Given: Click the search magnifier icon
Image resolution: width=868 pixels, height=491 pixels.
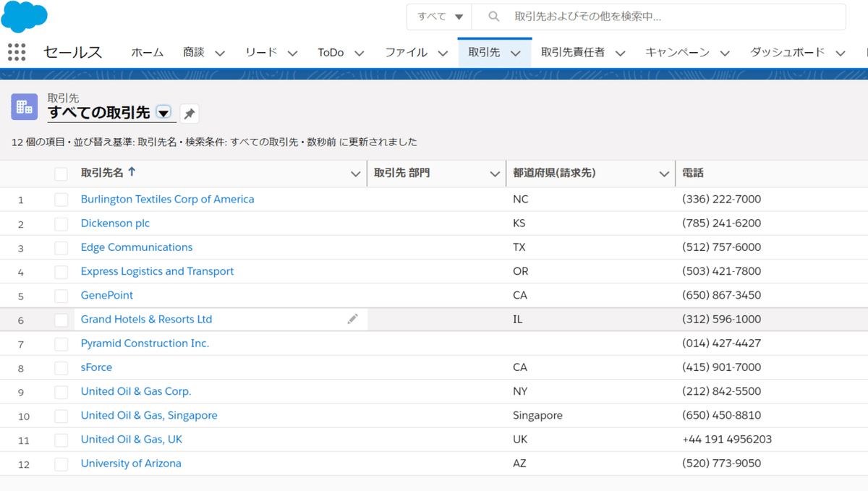Looking at the screenshot, I should (494, 16).
